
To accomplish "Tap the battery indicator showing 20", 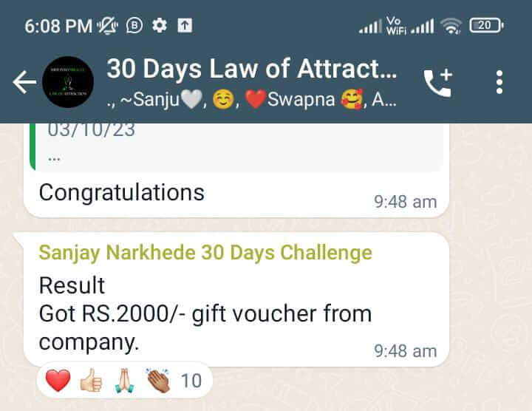I will [x=486, y=25].
